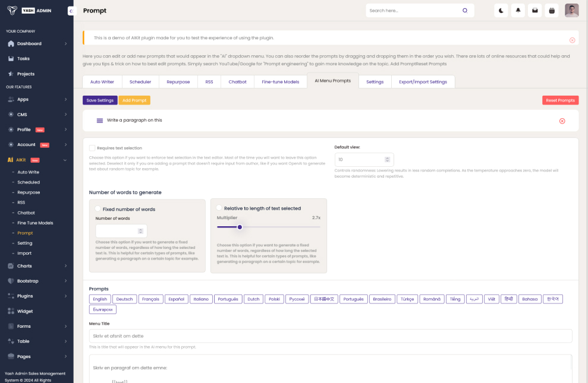The image size is (588, 383).
Task: Click the Pages sidebar icon
Action: pyautogui.click(x=11, y=356)
